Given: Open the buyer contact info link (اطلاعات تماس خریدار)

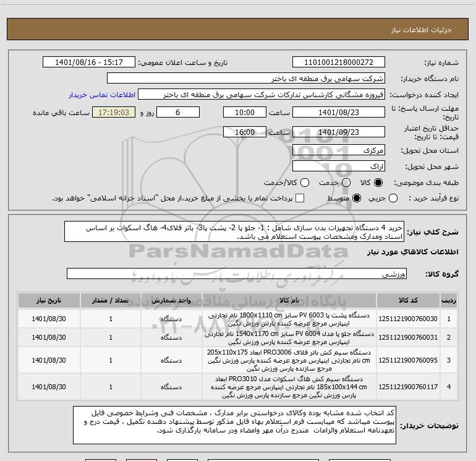Looking at the screenshot, I should coord(102,95).
